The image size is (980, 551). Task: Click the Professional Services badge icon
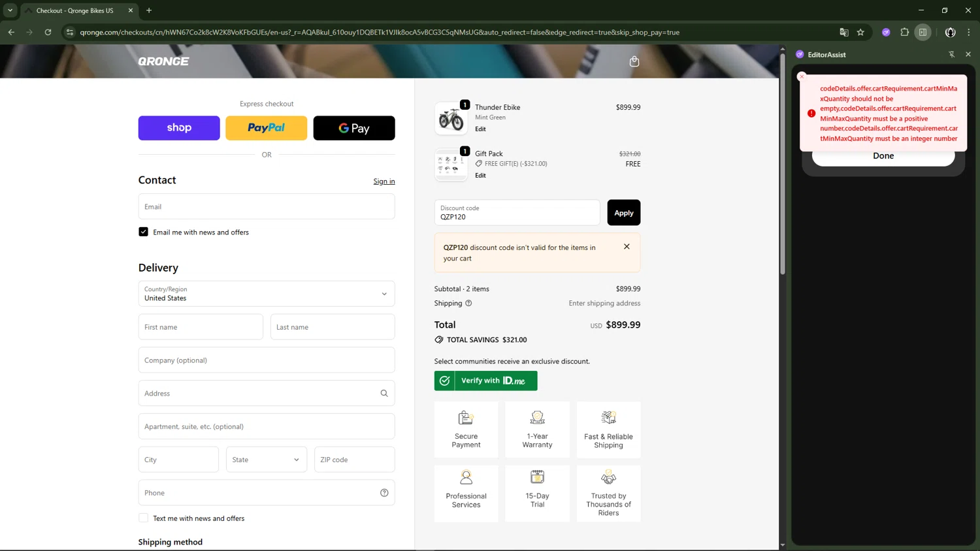pyautogui.click(x=466, y=477)
